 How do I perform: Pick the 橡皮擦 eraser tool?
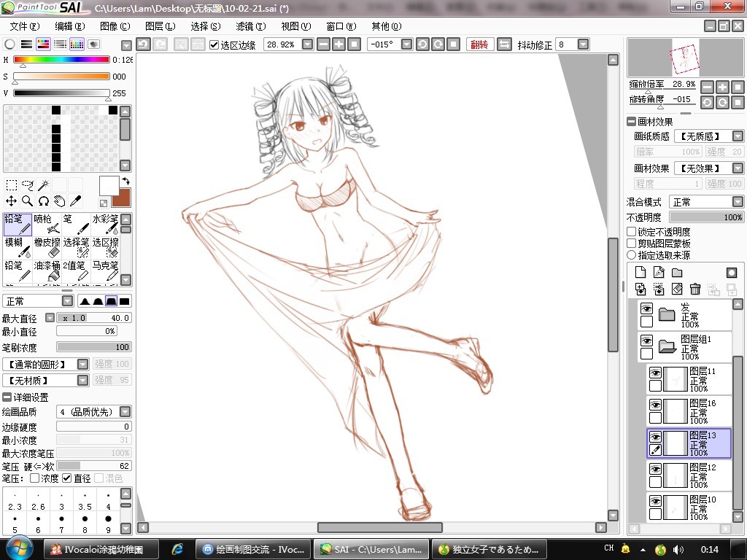(47, 248)
